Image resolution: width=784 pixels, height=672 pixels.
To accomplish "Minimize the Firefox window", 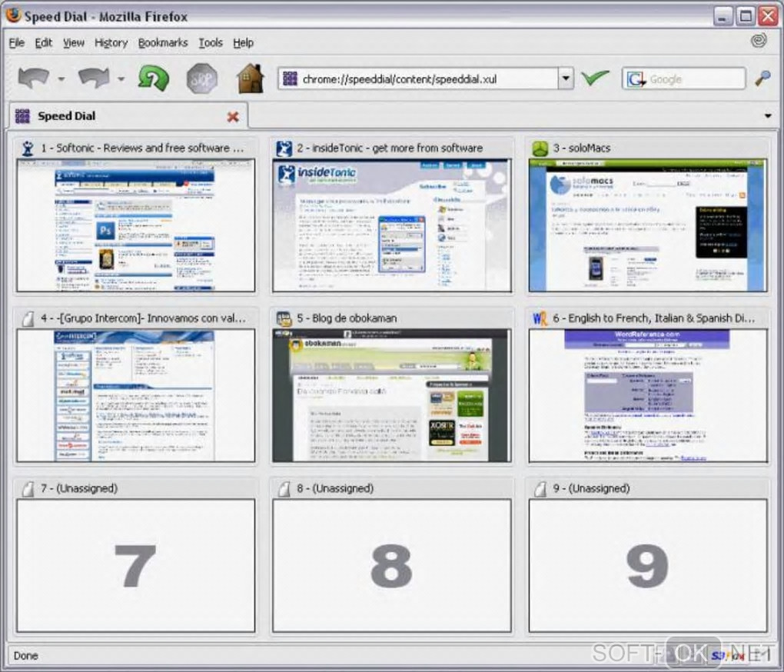I will [x=723, y=16].
